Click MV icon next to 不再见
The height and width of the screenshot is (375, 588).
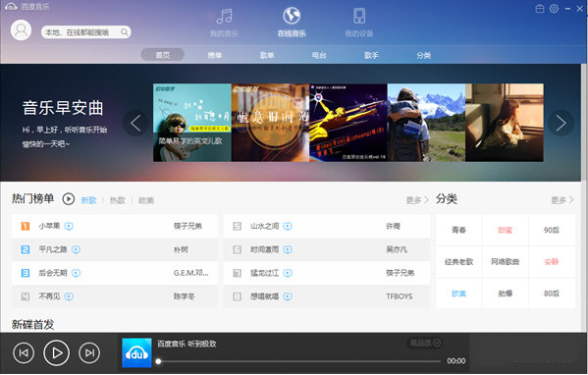[x=69, y=296]
